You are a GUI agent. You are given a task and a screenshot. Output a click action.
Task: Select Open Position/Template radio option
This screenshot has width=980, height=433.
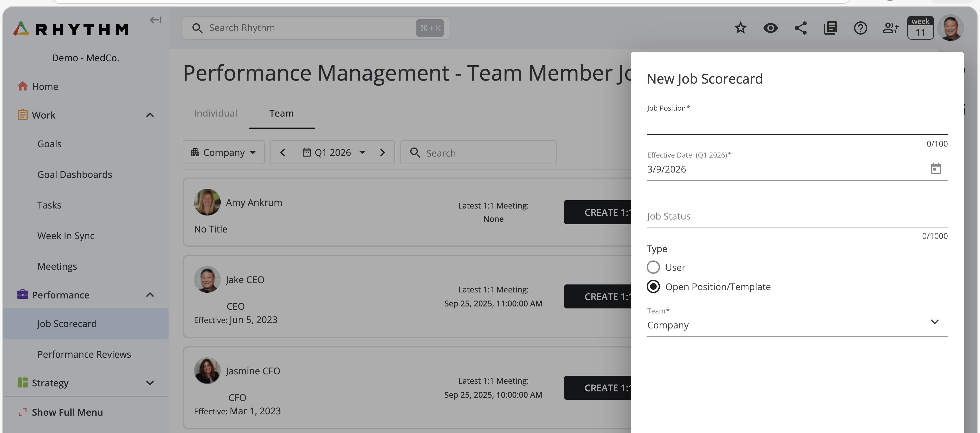tap(653, 287)
